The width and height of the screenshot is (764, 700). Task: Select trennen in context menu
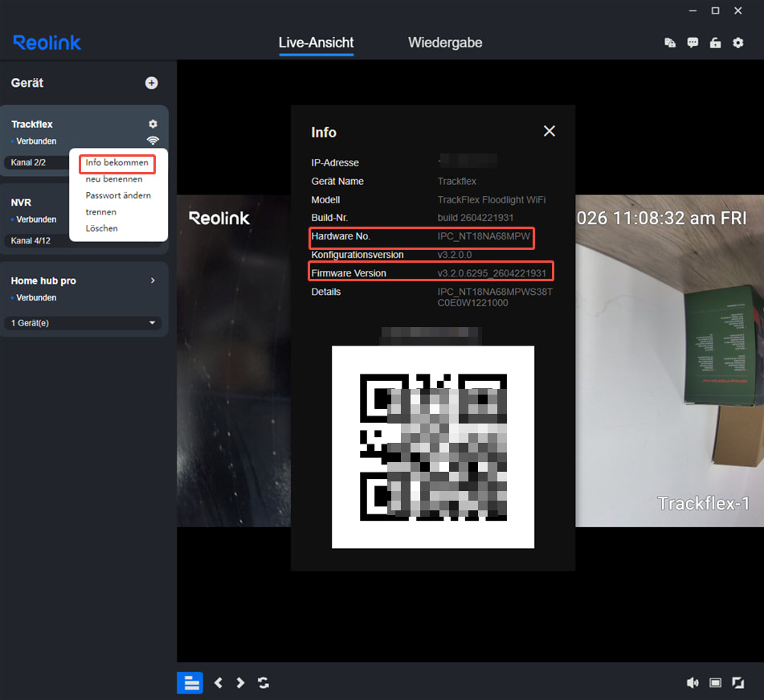[101, 212]
